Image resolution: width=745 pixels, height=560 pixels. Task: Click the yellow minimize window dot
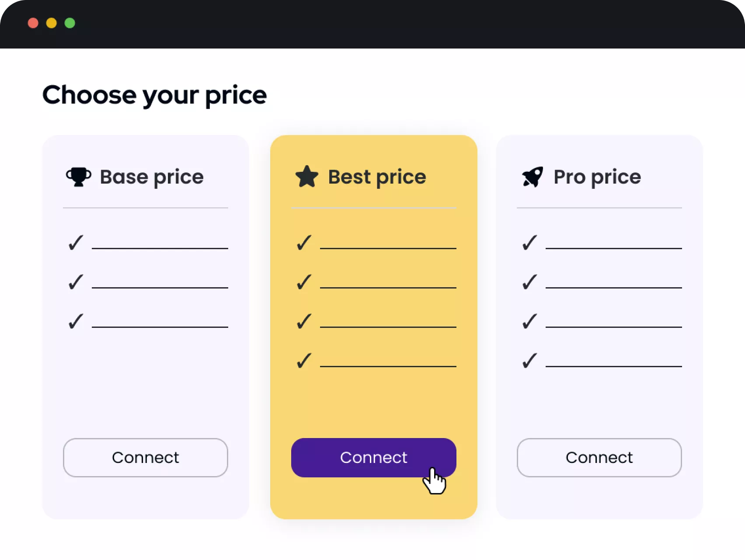click(x=51, y=23)
